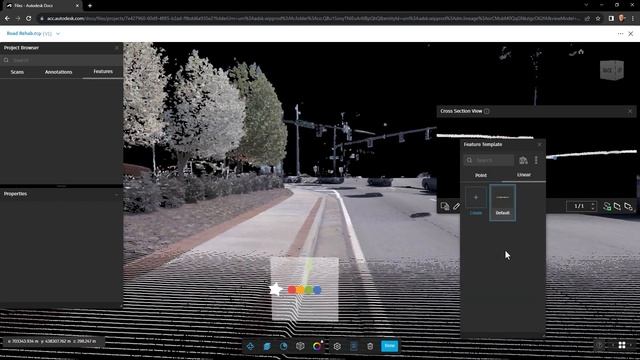Click the white star marker in the viewport
The height and width of the screenshot is (360, 640).
[276, 289]
